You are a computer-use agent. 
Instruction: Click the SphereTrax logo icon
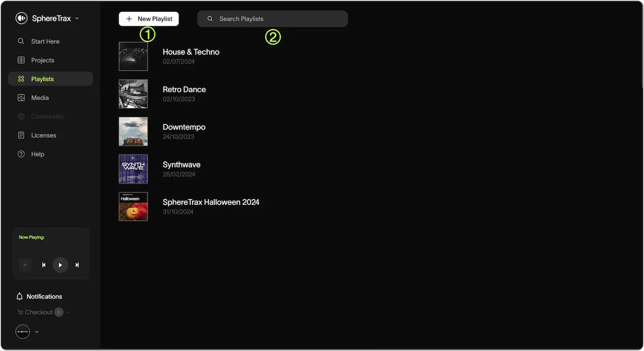(21, 18)
